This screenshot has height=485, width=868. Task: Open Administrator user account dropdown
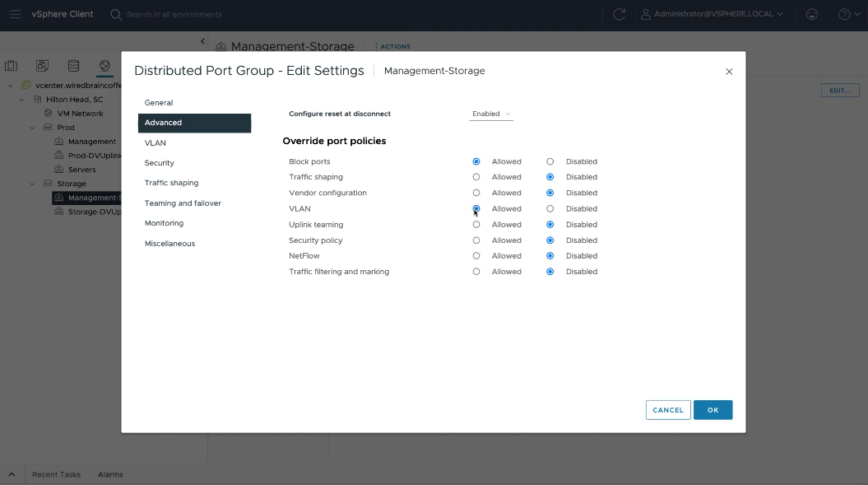[x=713, y=14]
